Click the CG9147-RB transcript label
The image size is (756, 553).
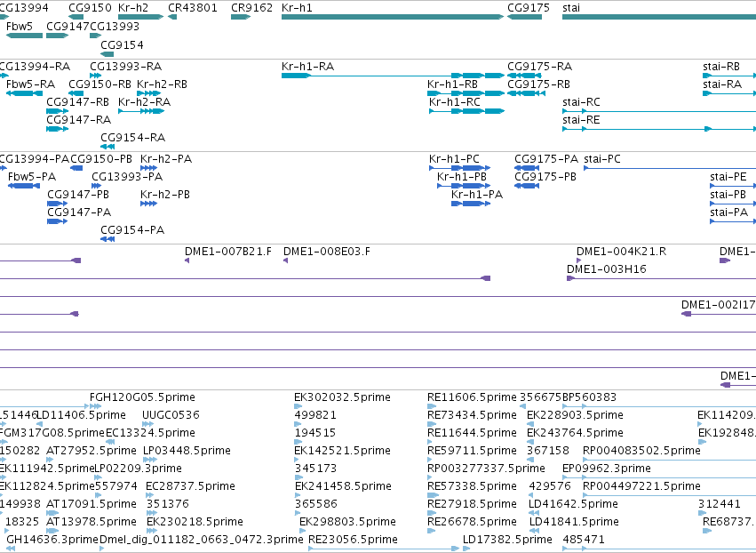[x=77, y=102]
